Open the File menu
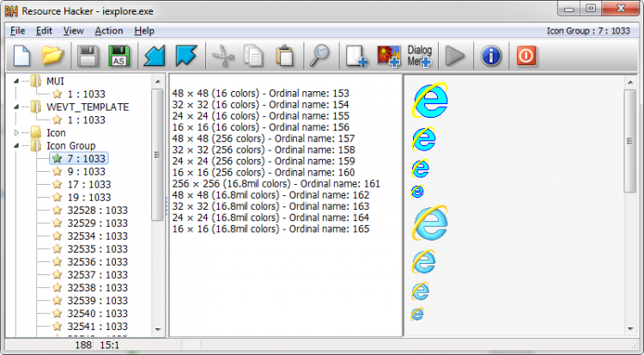The width and height of the screenshot is (644, 355). coord(18,31)
